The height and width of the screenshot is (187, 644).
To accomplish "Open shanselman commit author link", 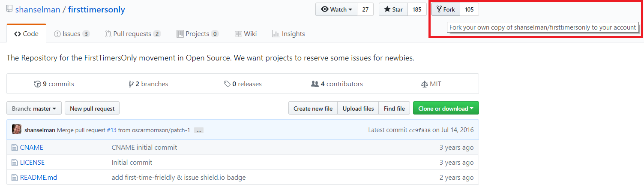I will 40,130.
